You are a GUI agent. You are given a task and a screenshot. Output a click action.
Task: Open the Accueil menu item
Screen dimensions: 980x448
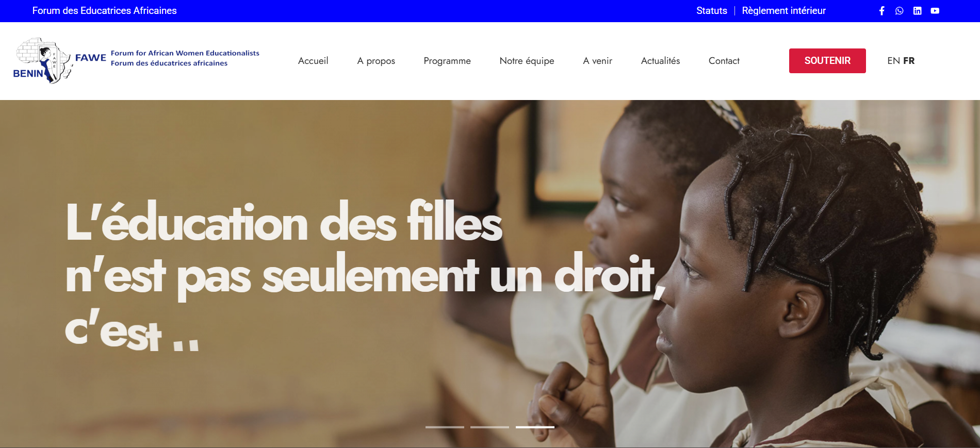(x=313, y=61)
